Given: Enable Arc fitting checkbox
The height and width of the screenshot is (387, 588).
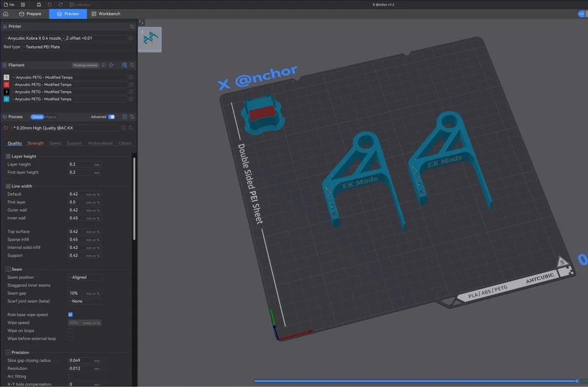Looking at the screenshot, I should click(x=71, y=376).
